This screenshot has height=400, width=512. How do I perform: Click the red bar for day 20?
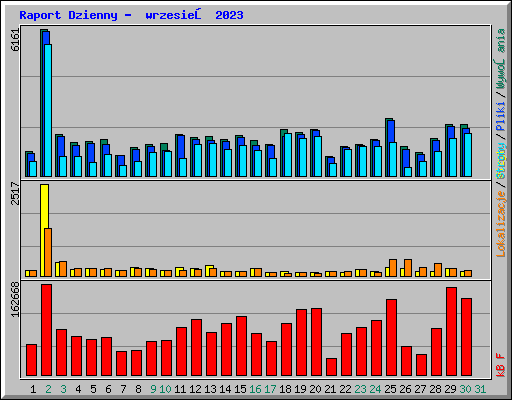[x=316, y=342]
